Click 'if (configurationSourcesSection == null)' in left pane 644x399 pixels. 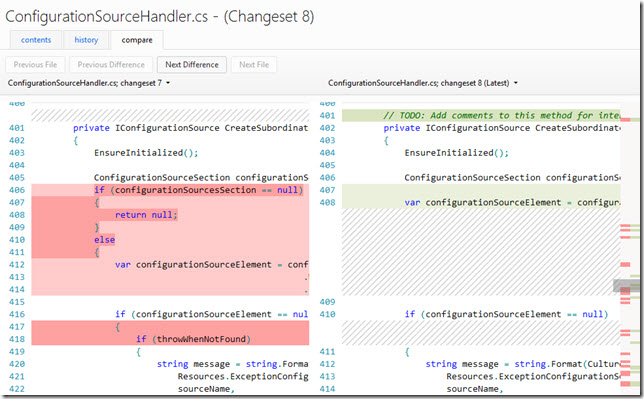tap(198, 190)
